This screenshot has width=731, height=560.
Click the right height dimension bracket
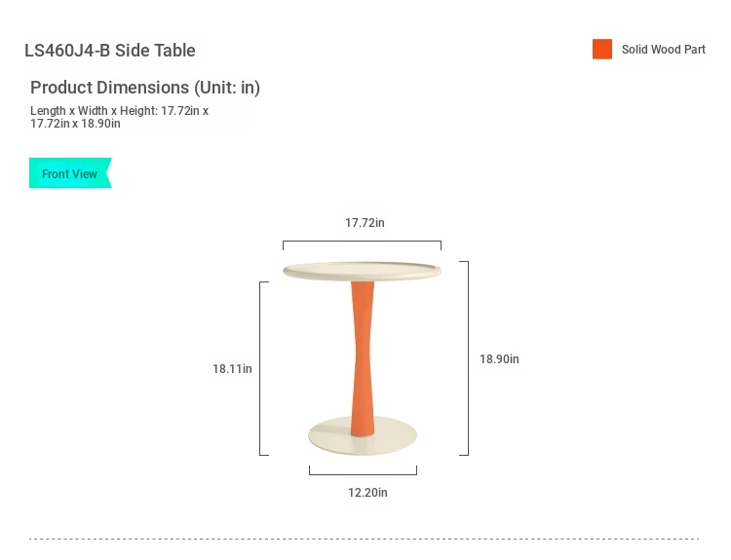click(x=464, y=358)
